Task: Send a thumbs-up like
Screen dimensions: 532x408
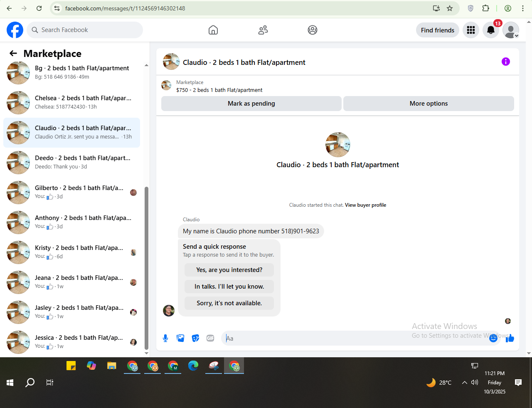Action: 510,338
